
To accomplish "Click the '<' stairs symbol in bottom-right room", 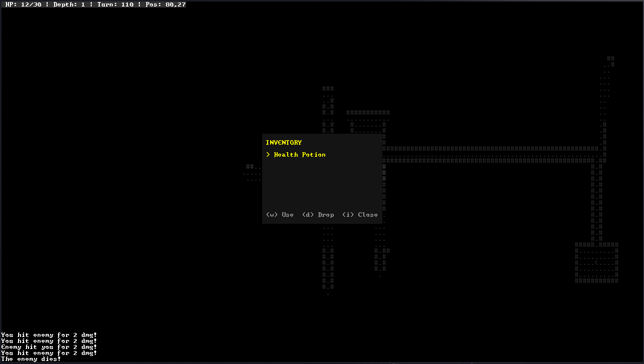I will pyautogui.click(x=596, y=263).
